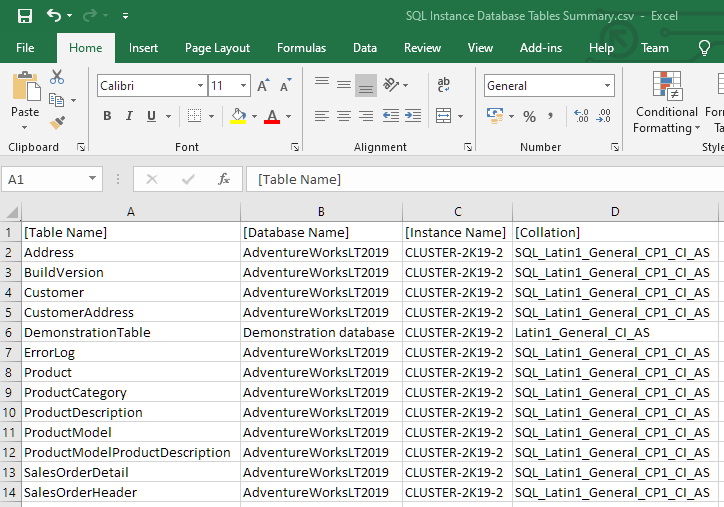The width and height of the screenshot is (724, 507).
Task: Click the yellow Fill Color bucket
Action: pyautogui.click(x=238, y=116)
